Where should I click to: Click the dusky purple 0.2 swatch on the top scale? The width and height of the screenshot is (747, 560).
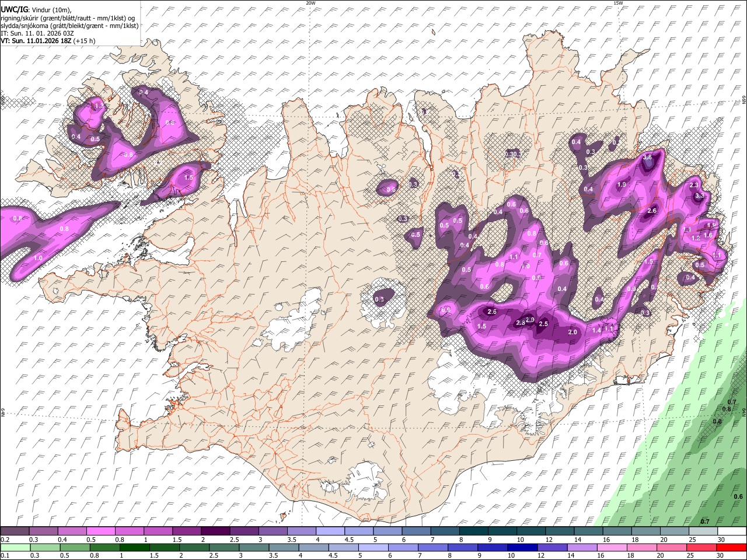click(x=16, y=531)
